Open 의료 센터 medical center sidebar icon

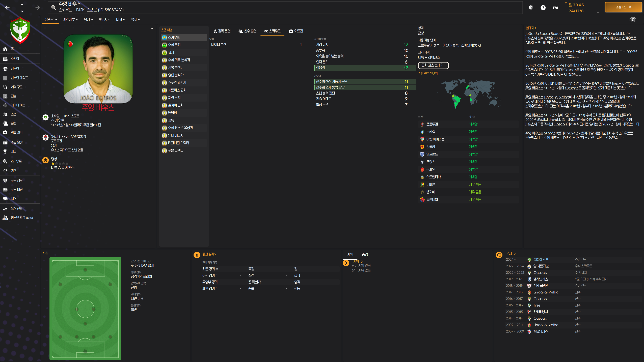click(5, 132)
